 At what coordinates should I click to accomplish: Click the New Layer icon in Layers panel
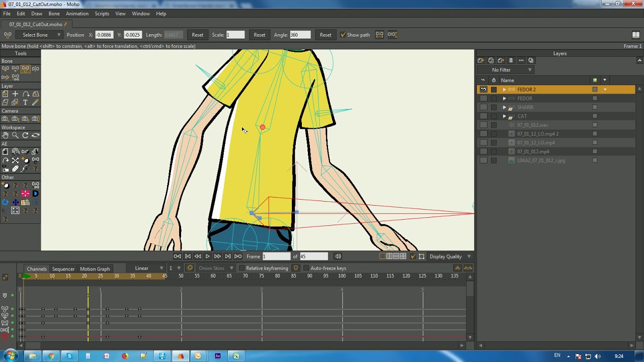[x=480, y=60]
